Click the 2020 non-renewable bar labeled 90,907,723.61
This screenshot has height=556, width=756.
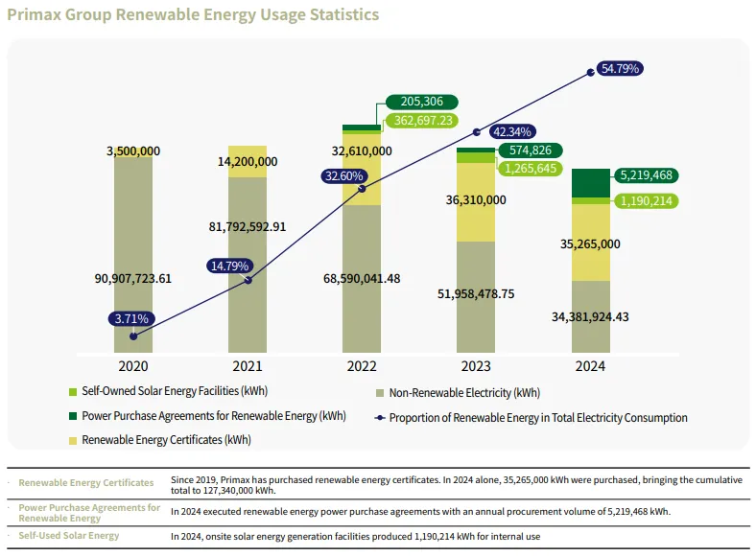133,278
